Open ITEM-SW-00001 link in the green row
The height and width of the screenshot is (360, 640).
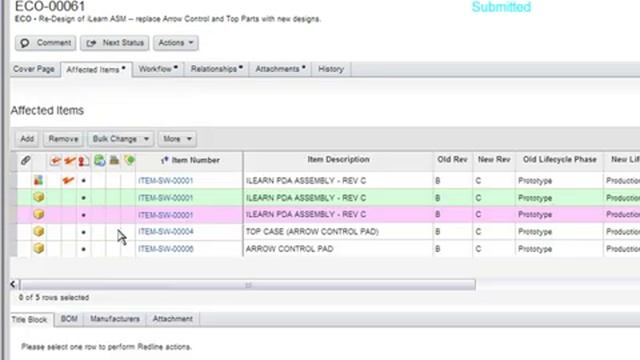(165, 198)
